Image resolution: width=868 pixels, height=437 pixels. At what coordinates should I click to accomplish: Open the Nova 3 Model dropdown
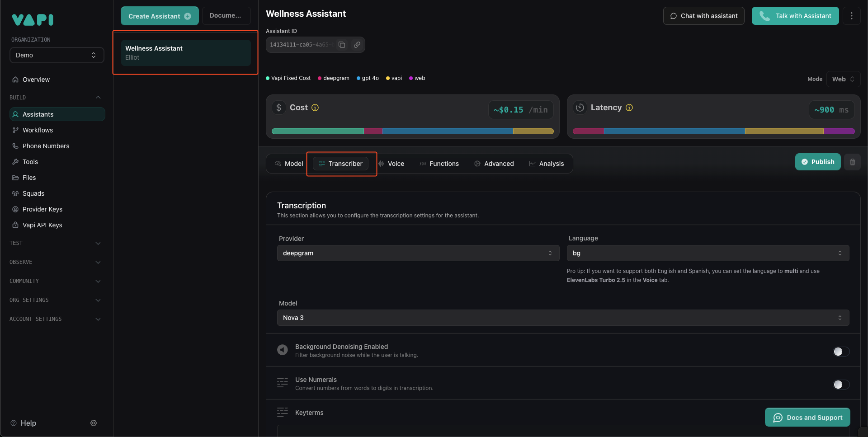(563, 318)
